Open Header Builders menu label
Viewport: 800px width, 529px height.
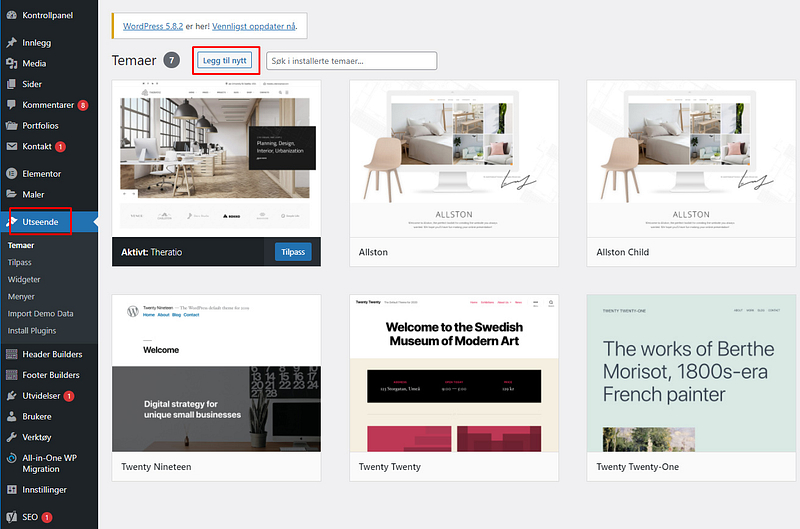pos(52,354)
